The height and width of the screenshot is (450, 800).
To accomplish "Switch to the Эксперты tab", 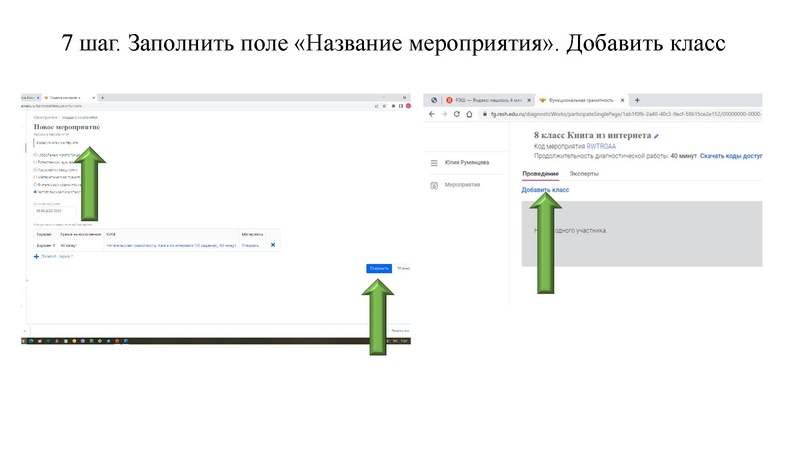I will 584,174.
